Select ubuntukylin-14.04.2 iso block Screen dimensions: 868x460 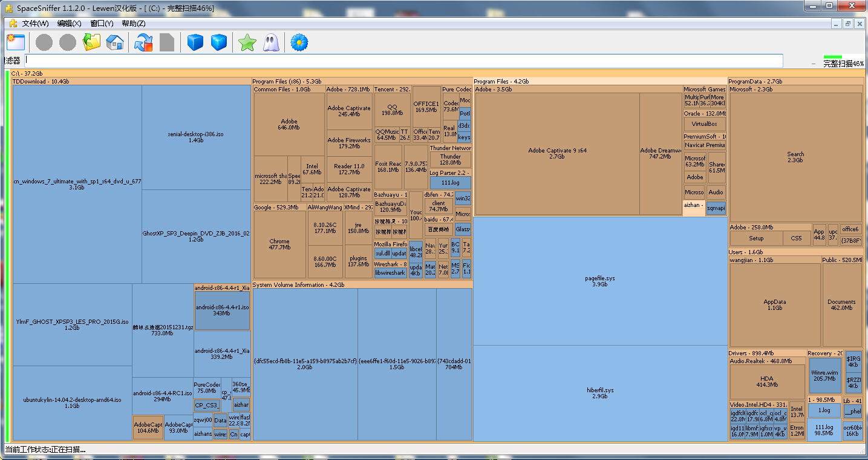pyautogui.click(x=72, y=403)
